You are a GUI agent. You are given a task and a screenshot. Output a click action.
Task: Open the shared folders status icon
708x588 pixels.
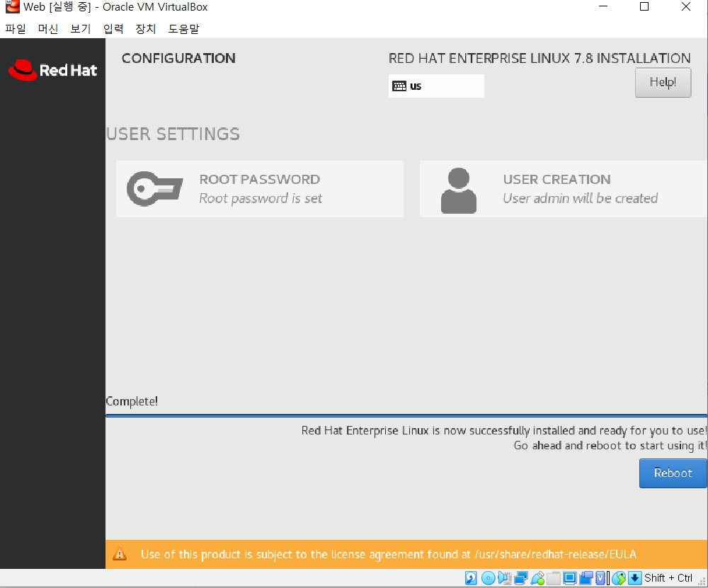tap(554, 578)
